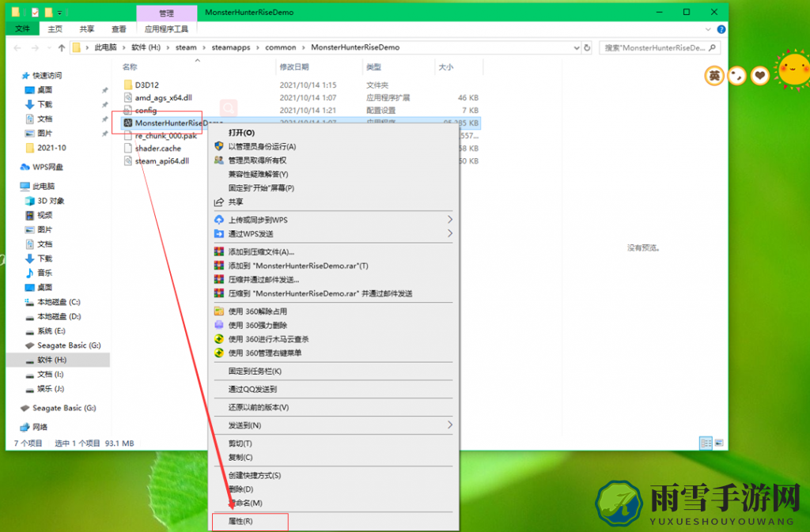The width and height of the screenshot is (810, 532).
Task: Click common in the address breadcrumb
Action: 281,47
